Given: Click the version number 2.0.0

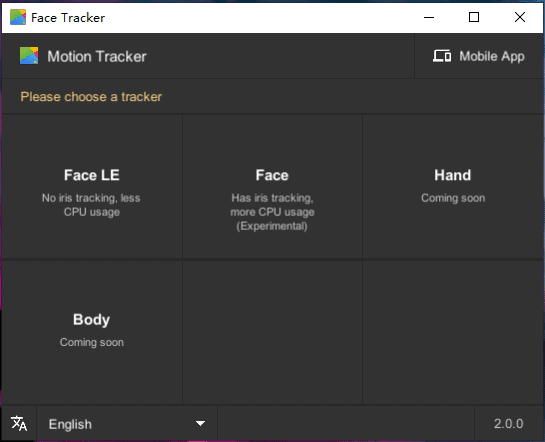Looking at the screenshot, I should 509,424.
